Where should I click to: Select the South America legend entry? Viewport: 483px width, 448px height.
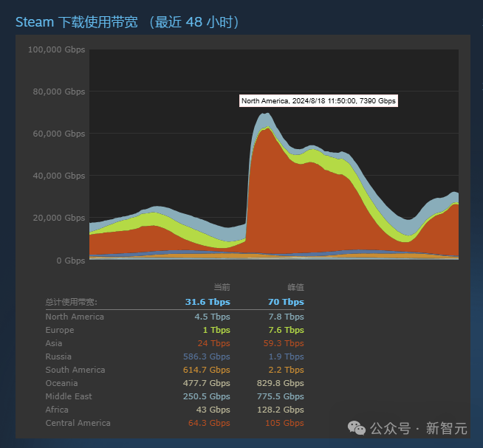(x=75, y=370)
